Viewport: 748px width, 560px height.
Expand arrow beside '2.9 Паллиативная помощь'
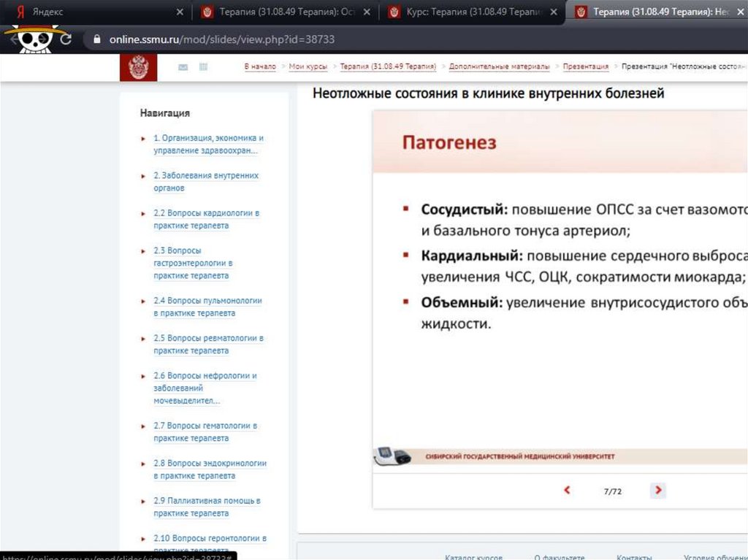coord(143,502)
